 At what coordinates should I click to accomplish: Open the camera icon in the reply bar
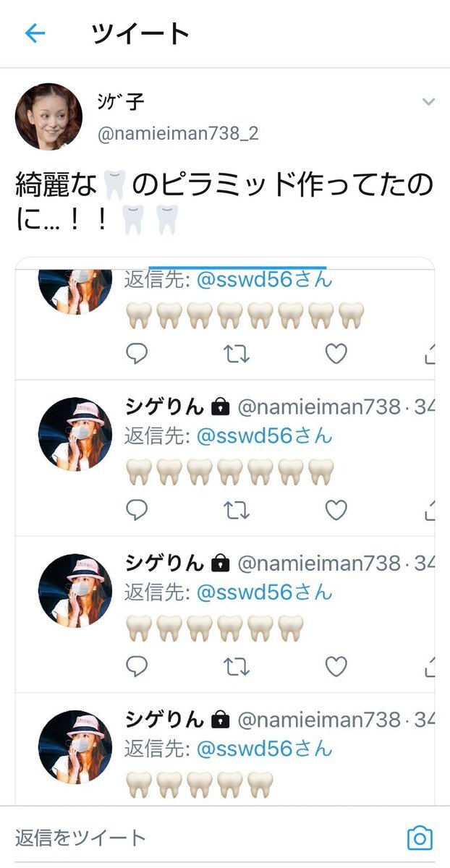click(420, 838)
